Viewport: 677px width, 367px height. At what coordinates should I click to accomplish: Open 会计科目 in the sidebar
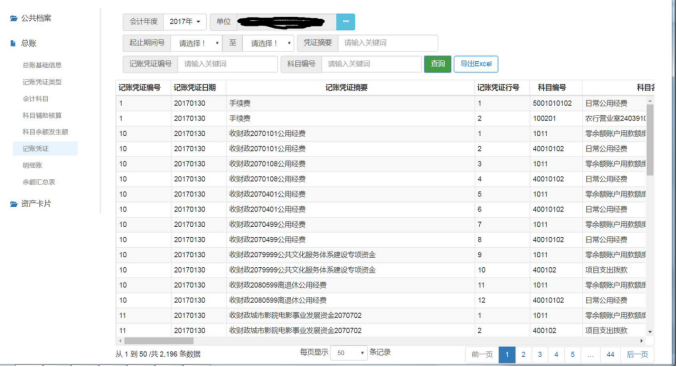pos(35,99)
